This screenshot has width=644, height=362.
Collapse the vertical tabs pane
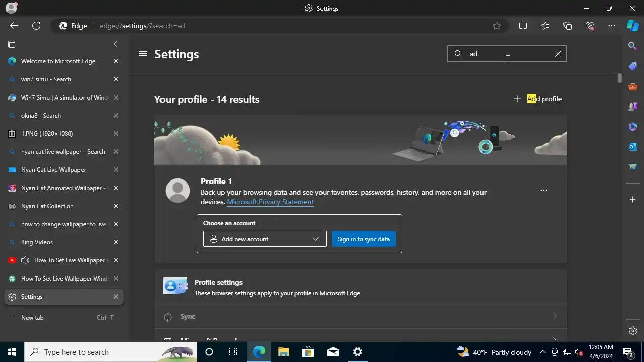(115, 44)
